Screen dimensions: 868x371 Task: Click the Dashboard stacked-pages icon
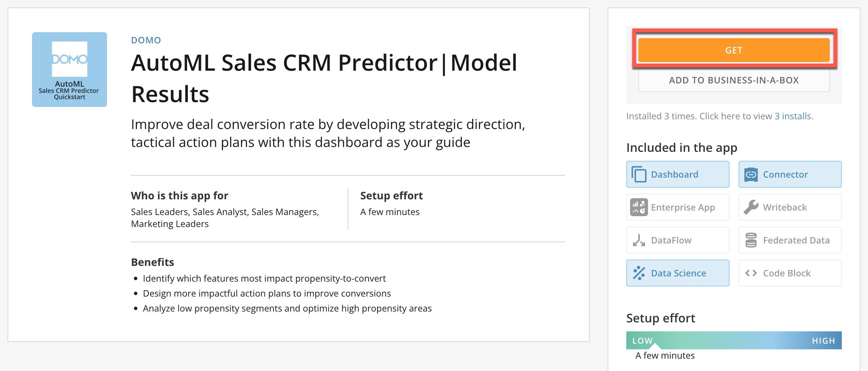point(639,174)
